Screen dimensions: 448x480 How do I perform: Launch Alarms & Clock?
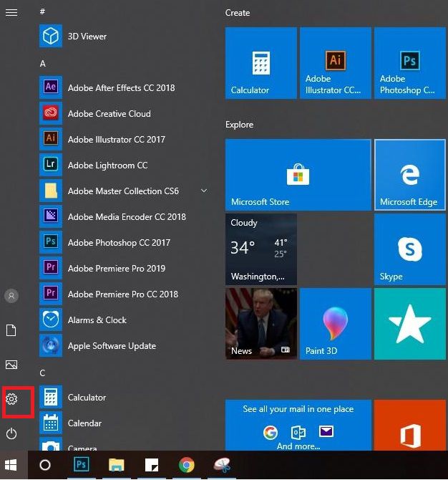pos(125,320)
